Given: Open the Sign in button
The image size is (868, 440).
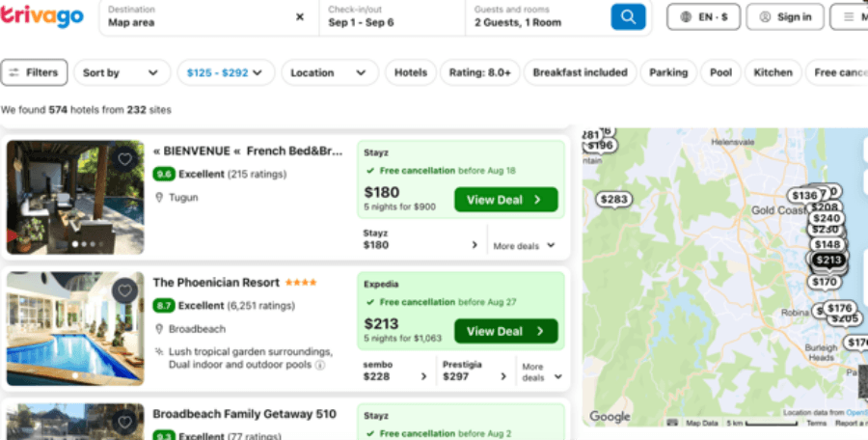Looking at the screenshot, I should pos(785,17).
